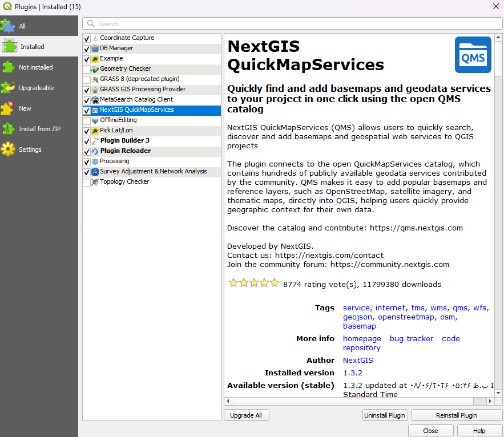504x437 pixels.
Task: Click the Survey Adjustment & Network Analysis icon
Action: [x=95, y=172]
